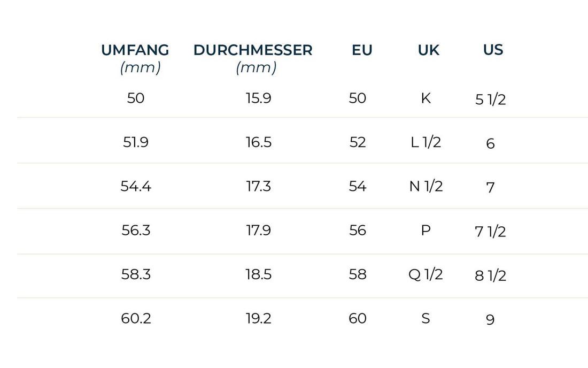Select US size 7 1/2 cell
The width and height of the screenshot is (588, 368).
pos(490,232)
